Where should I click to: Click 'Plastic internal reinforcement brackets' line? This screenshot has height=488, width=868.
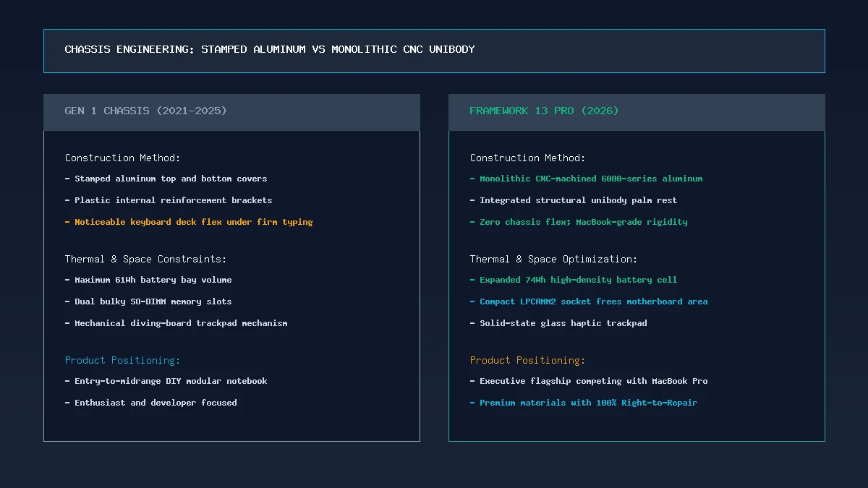[169, 200]
